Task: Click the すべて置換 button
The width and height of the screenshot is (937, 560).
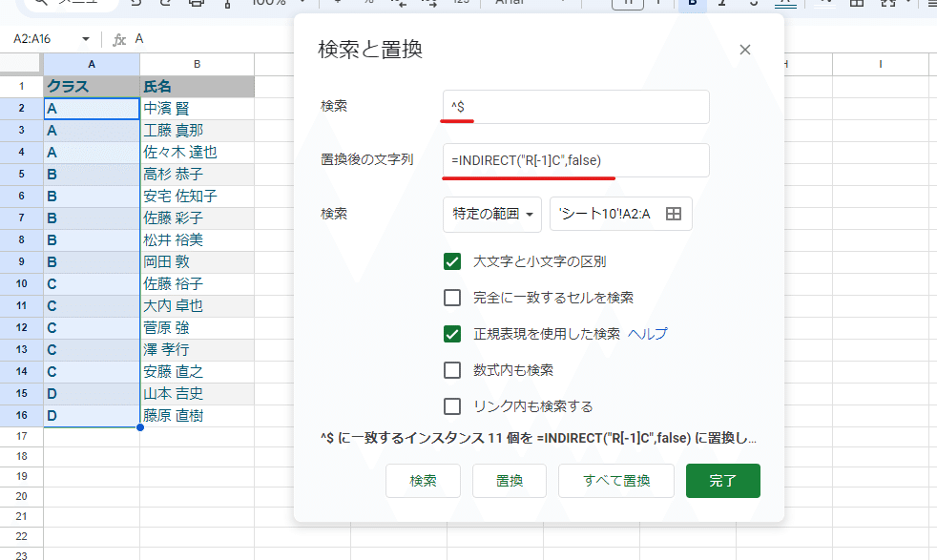Action: pyautogui.click(x=616, y=481)
